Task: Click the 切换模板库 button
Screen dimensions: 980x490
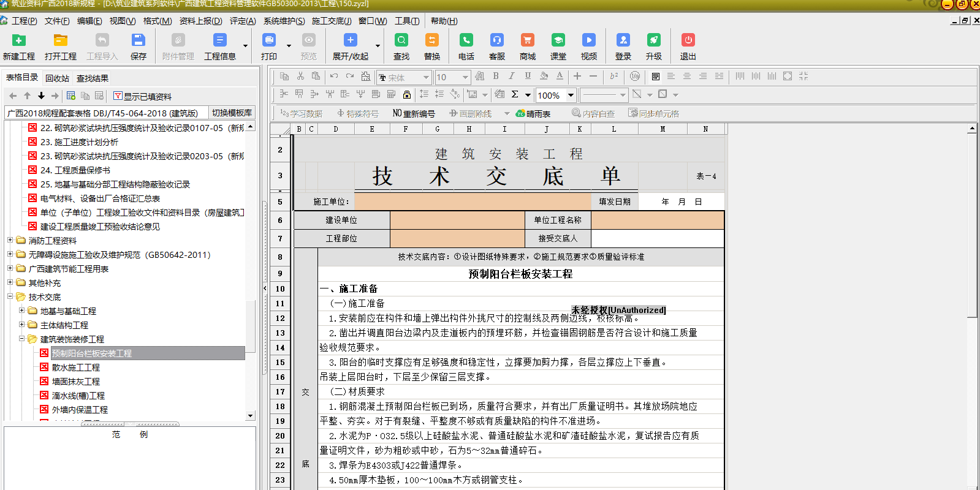Action: click(232, 113)
